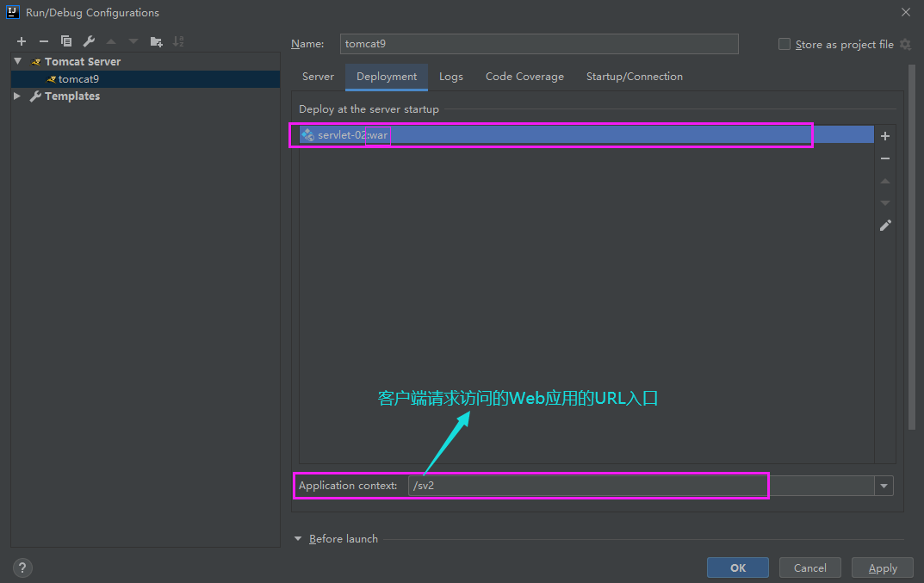Switch to the Server tab

(x=319, y=77)
